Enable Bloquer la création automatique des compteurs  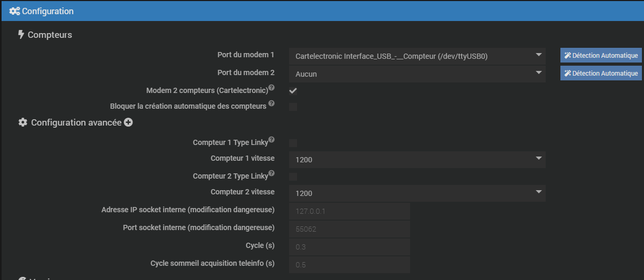(293, 107)
